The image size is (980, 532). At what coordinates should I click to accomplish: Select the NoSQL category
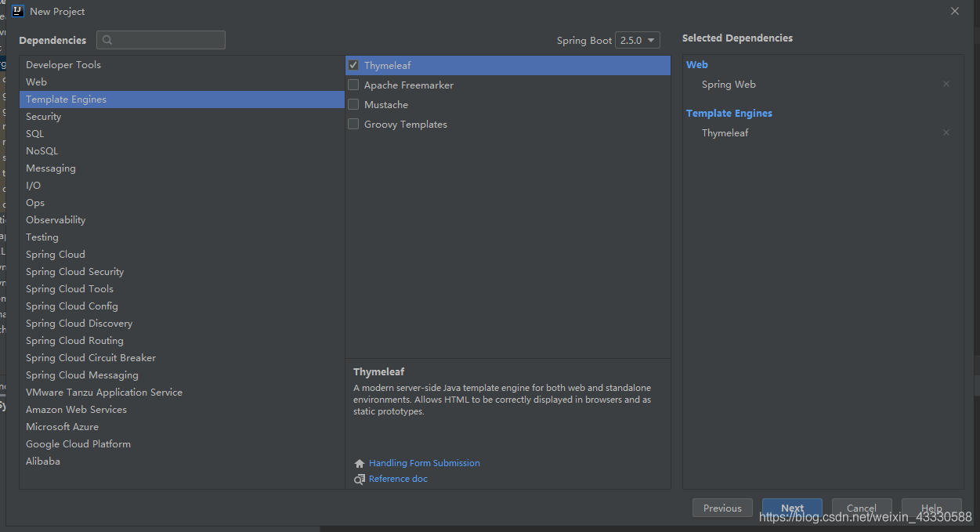point(182,151)
